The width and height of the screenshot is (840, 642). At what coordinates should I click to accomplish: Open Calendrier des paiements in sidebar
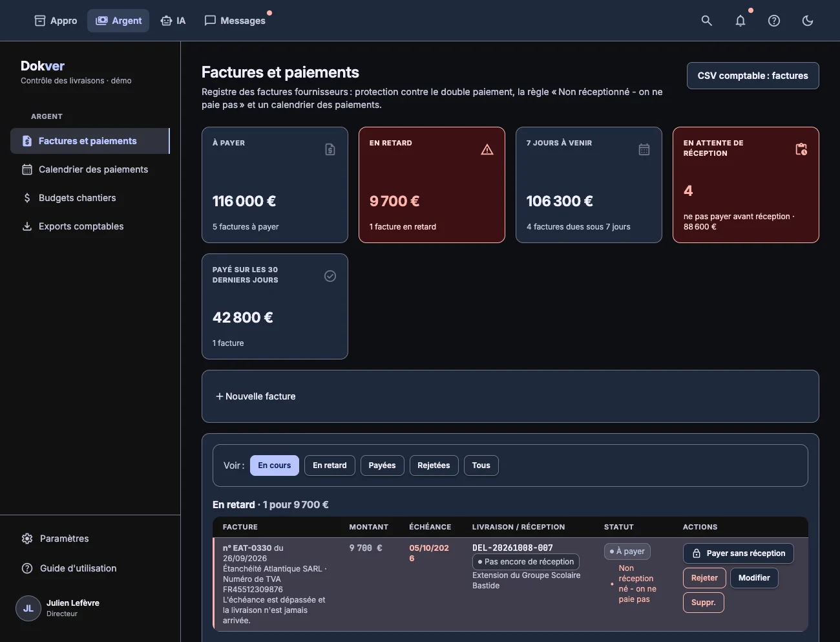(x=90, y=169)
